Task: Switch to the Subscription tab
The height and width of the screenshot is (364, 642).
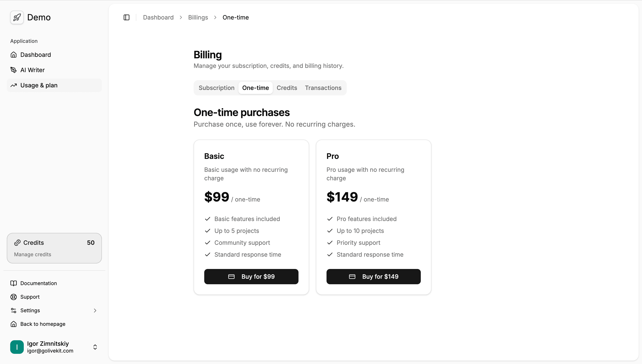Action: coord(216,88)
